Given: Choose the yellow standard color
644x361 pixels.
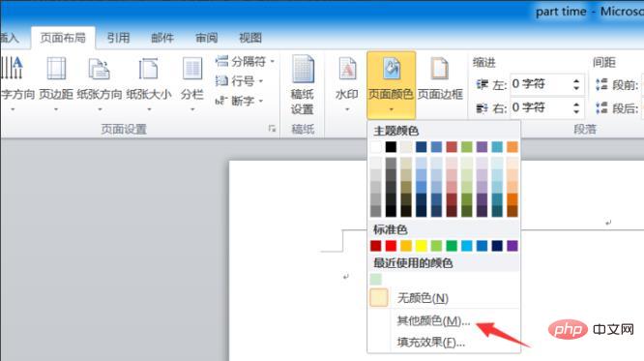Looking at the screenshot, I should pos(422,246).
